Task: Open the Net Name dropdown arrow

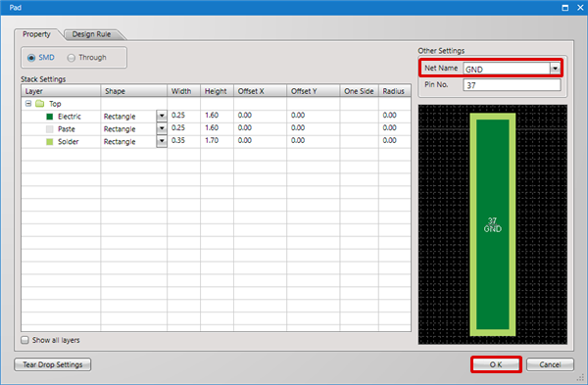Action: 555,69
